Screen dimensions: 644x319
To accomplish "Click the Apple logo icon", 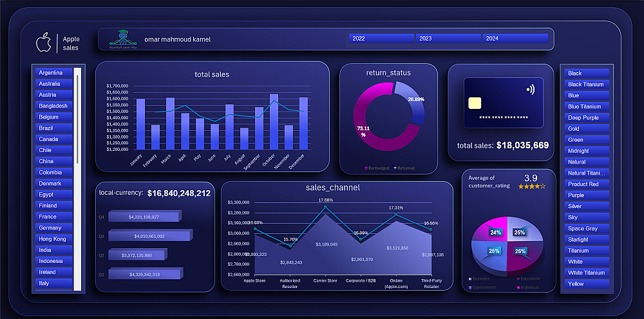I will tap(44, 43).
